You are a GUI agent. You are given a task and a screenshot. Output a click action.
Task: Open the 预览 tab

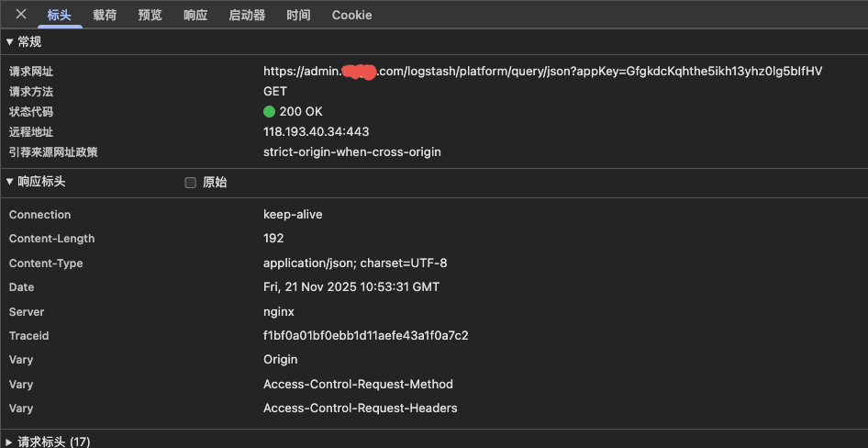(150, 15)
